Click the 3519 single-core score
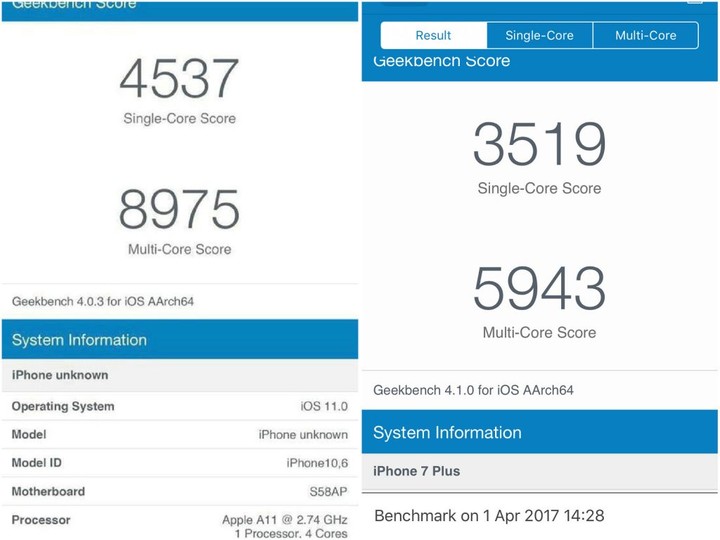Screen dimensions: 720x540 tap(540, 144)
